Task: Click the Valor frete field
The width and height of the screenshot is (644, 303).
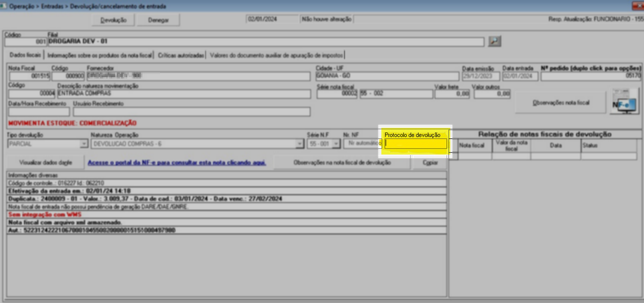Action: (x=452, y=94)
